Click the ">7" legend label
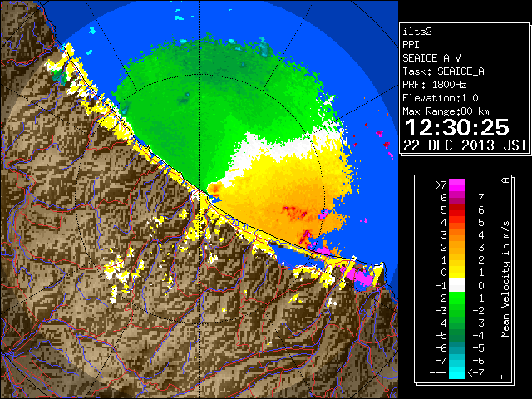 [x=441, y=185]
